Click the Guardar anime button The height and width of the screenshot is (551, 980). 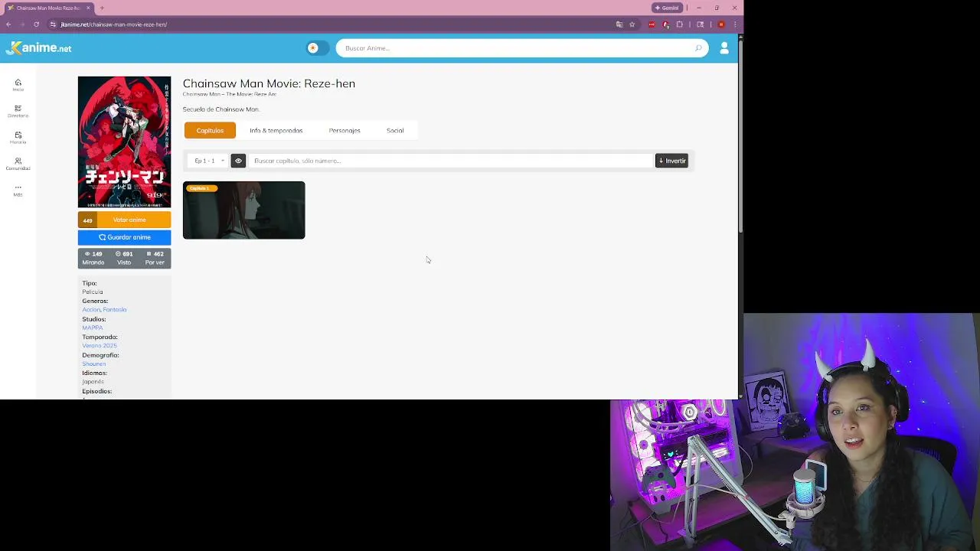pyautogui.click(x=124, y=237)
